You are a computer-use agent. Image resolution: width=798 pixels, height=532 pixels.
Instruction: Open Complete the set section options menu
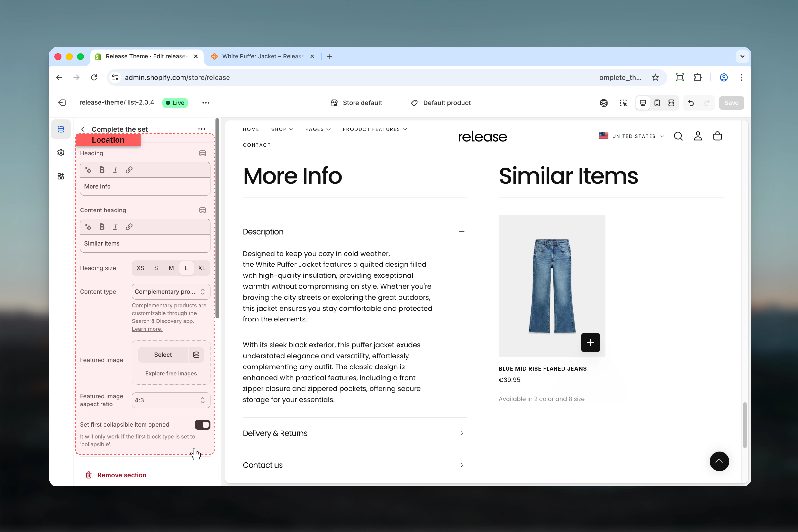(202, 129)
